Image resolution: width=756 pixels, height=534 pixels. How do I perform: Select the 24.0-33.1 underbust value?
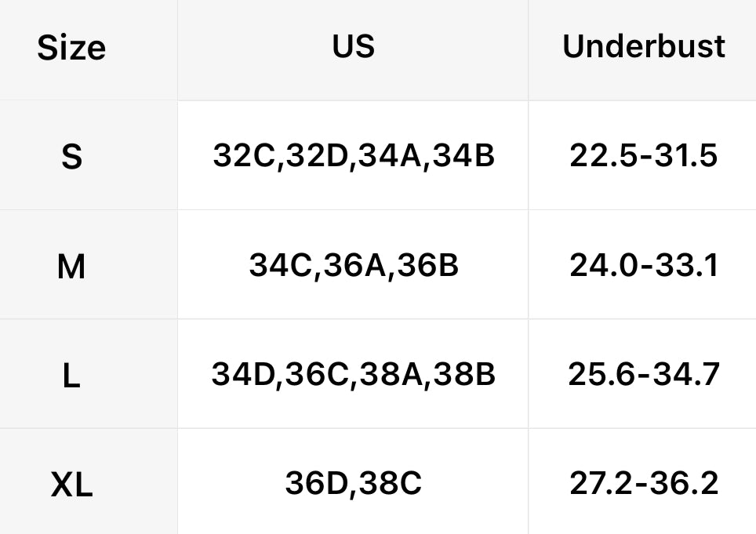[x=644, y=267]
